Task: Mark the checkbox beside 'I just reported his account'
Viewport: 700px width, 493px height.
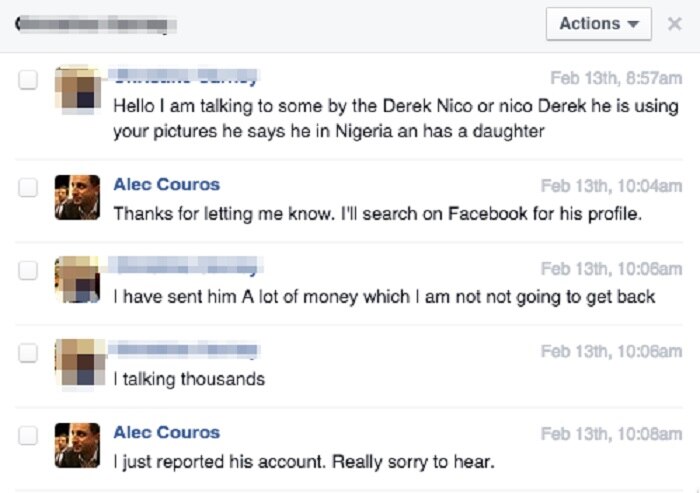Action: 28,435
